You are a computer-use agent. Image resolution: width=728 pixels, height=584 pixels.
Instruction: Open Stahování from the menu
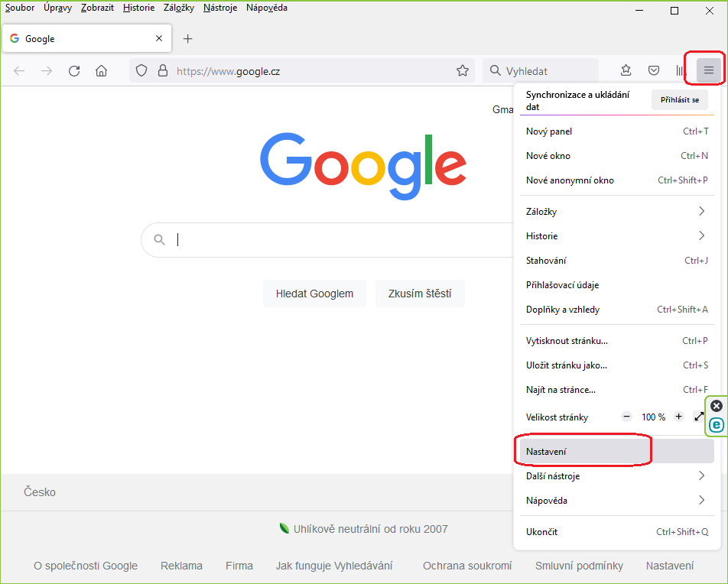pyautogui.click(x=616, y=261)
